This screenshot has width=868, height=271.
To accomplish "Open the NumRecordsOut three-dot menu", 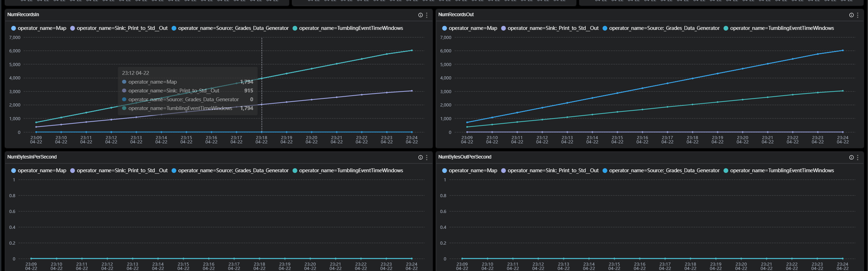I will click(x=857, y=15).
